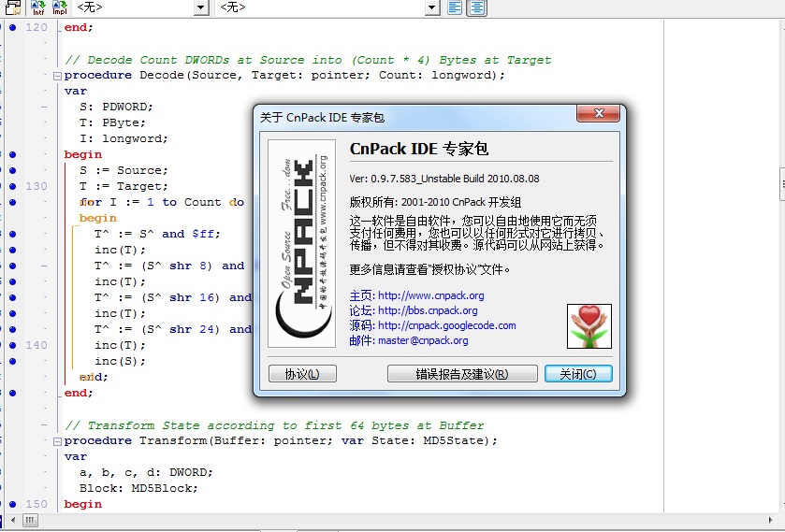Collapse the Transform procedure fold marker
Screen dimensions: 785x532
58,441
